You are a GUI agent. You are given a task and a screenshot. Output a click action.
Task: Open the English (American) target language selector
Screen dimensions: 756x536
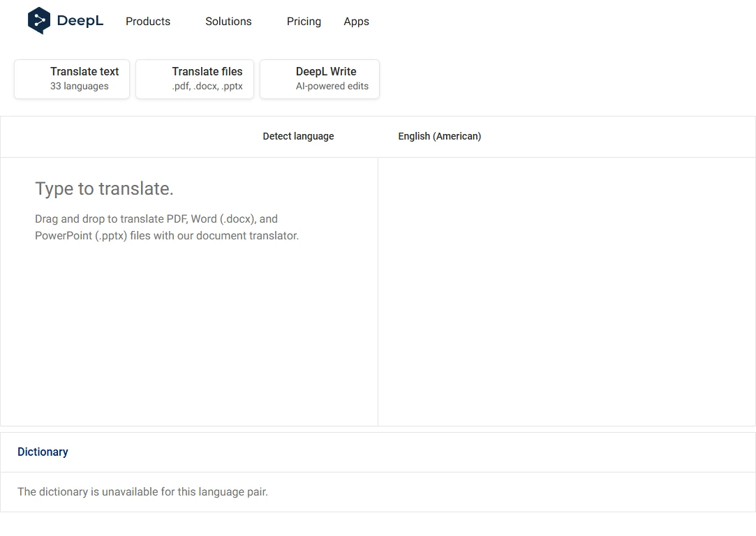440,136
